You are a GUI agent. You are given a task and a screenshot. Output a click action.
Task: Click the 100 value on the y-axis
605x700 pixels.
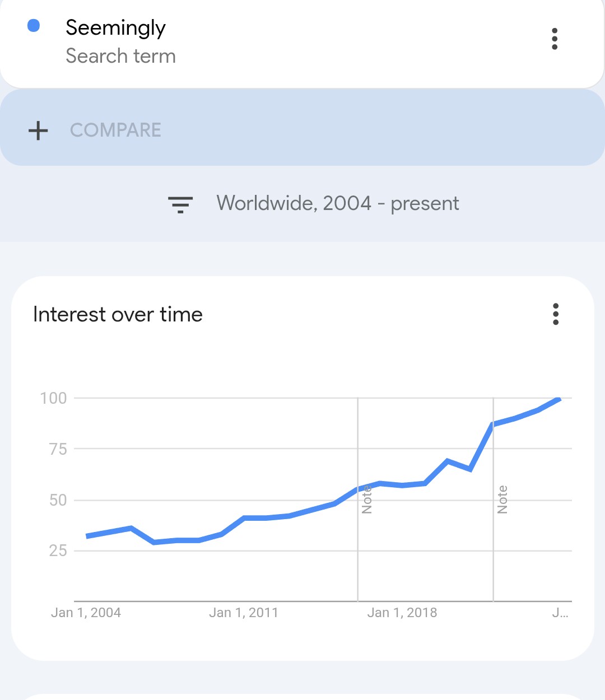[53, 398]
